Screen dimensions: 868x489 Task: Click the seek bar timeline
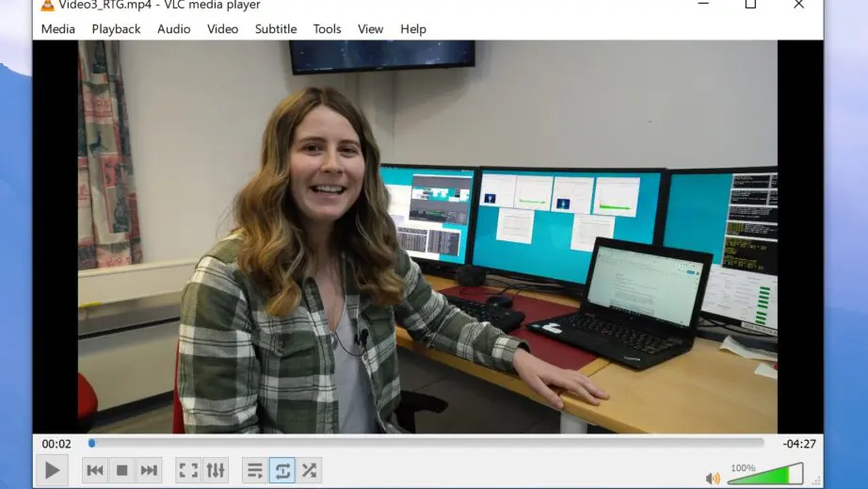click(x=426, y=443)
